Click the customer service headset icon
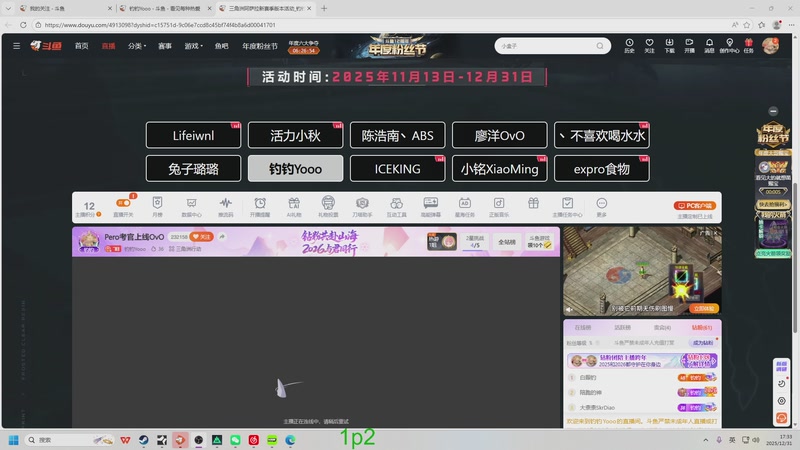 click(781, 418)
